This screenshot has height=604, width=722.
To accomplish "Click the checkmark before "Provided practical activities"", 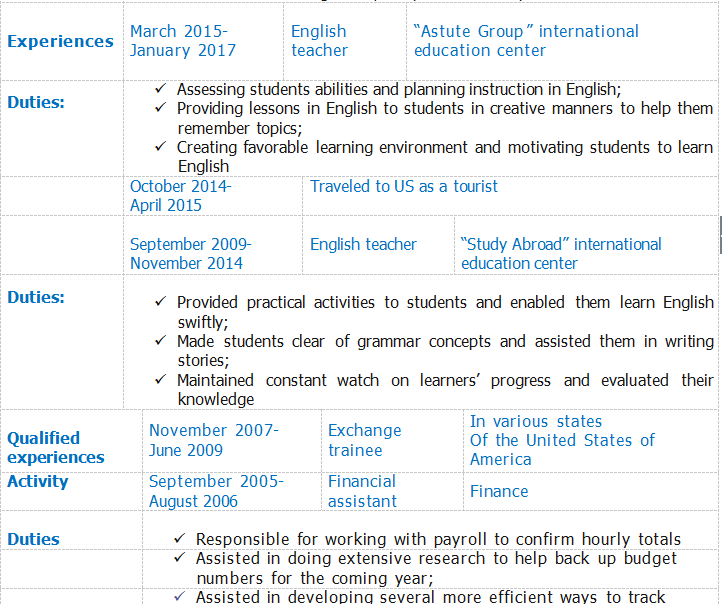I will pos(161,302).
